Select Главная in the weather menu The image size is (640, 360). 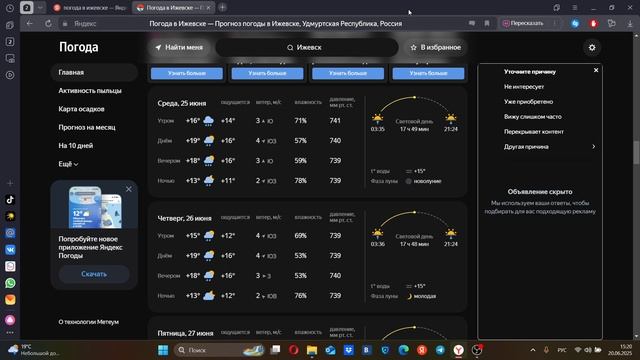(94, 72)
